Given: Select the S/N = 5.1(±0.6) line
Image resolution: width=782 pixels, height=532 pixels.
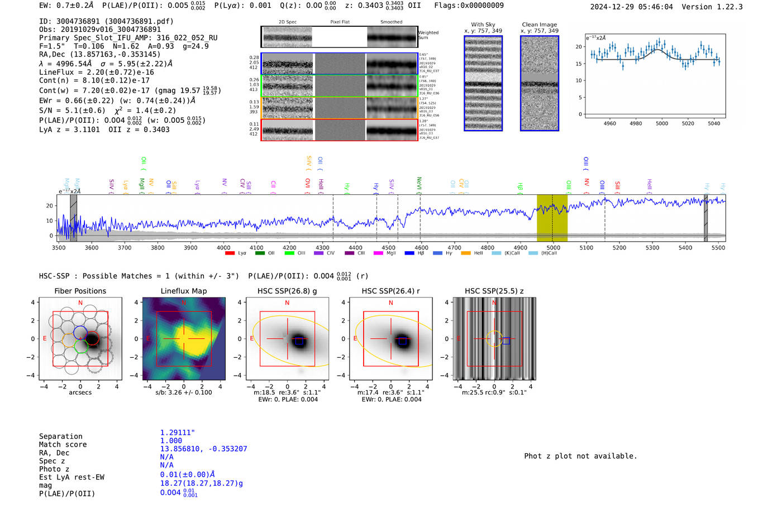Looking at the screenshot, I should click(72, 111).
